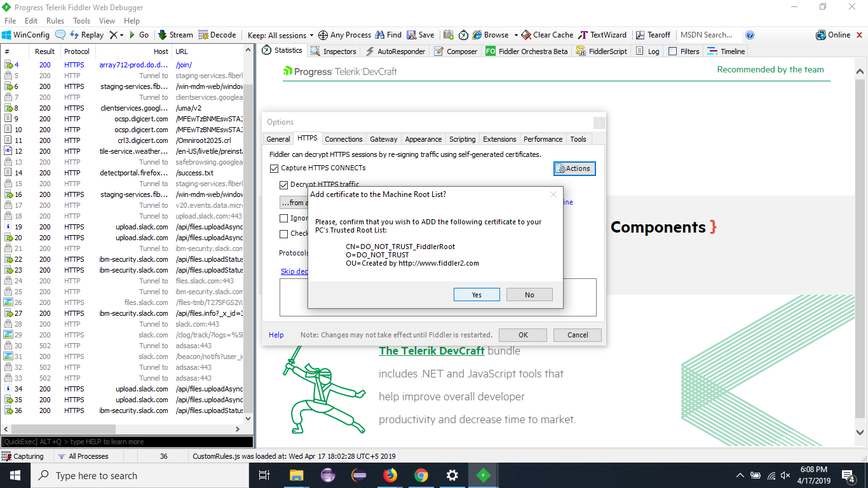
Task: Toggle the Filters tab checkbox
Action: click(672, 51)
